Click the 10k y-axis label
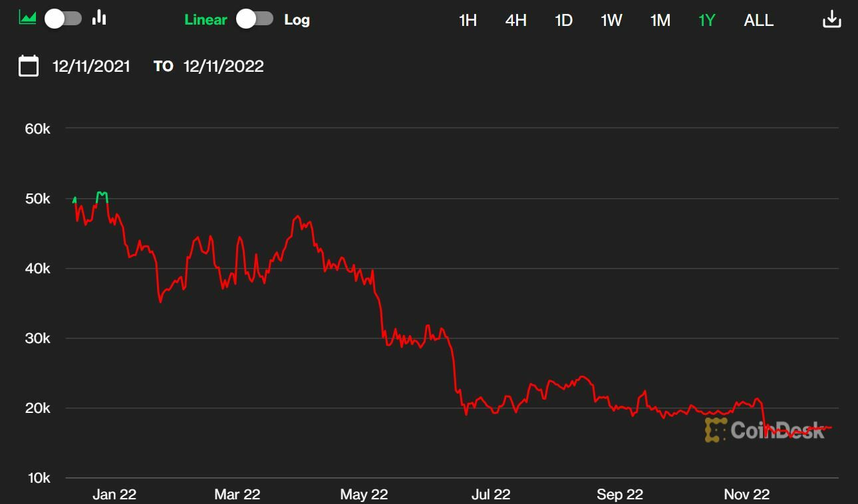 (x=38, y=478)
